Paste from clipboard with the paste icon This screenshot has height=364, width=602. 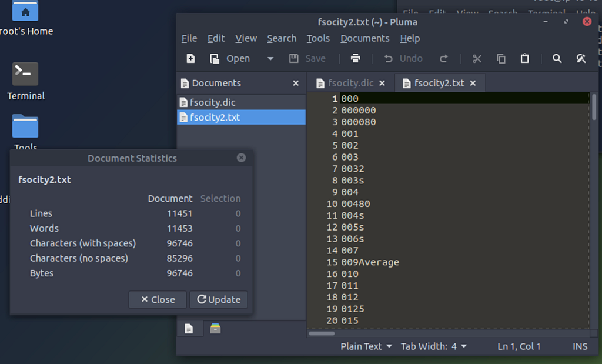pos(525,58)
